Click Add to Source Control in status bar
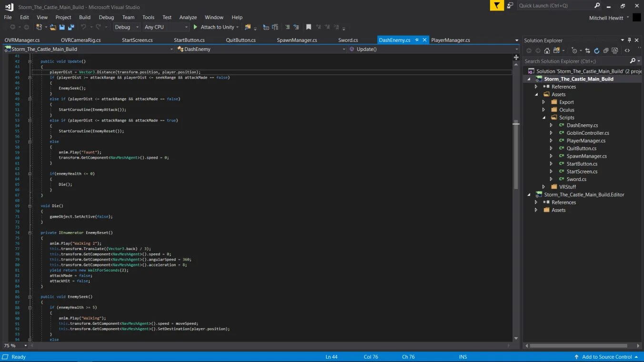 point(607,357)
